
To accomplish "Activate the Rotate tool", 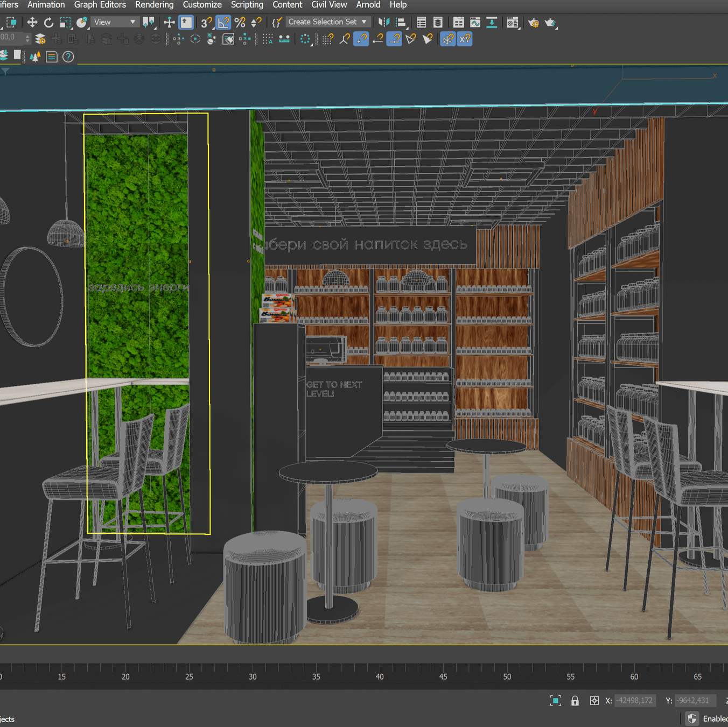I will pyautogui.click(x=48, y=22).
